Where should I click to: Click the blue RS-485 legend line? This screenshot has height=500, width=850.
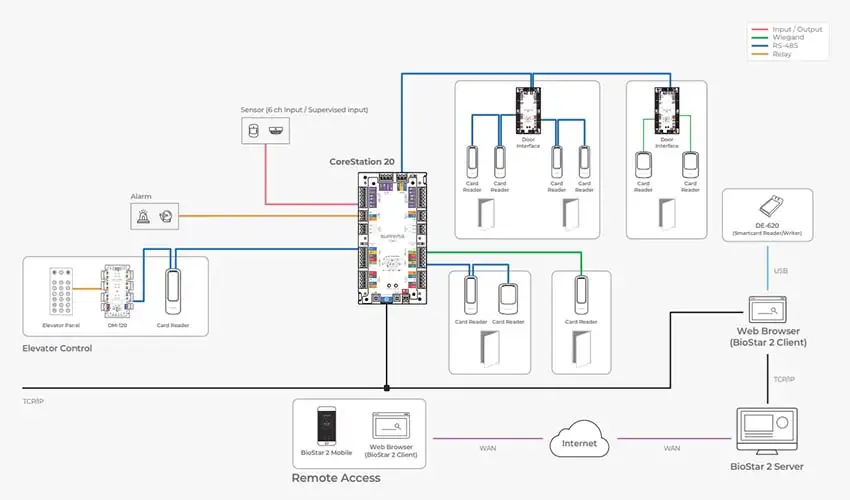point(760,46)
